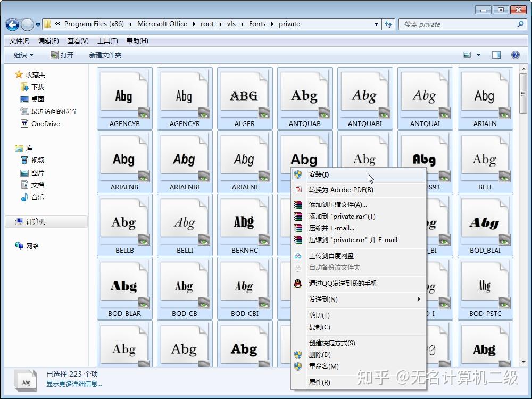Viewport: 532px width, 399px height.
Task: Select the AGENCYR font file
Action: pos(185,98)
